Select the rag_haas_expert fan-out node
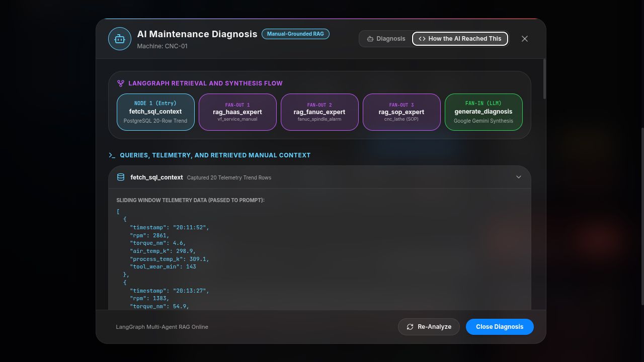This screenshot has height=362, width=644. click(x=237, y=112)
